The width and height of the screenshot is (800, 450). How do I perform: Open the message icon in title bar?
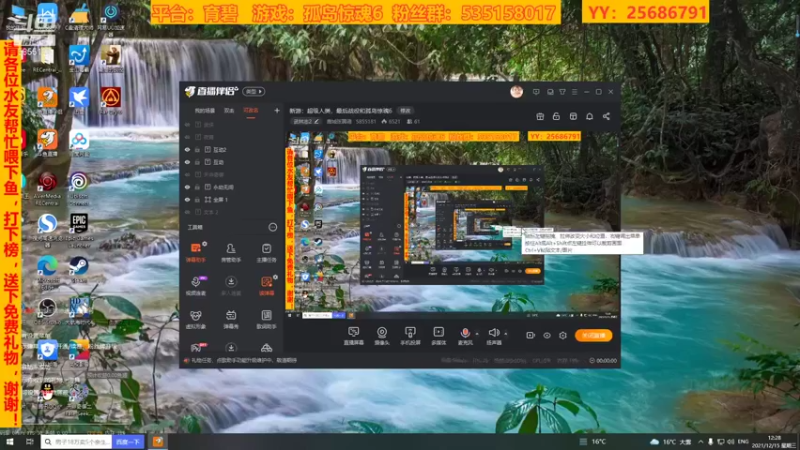point(536,92)
